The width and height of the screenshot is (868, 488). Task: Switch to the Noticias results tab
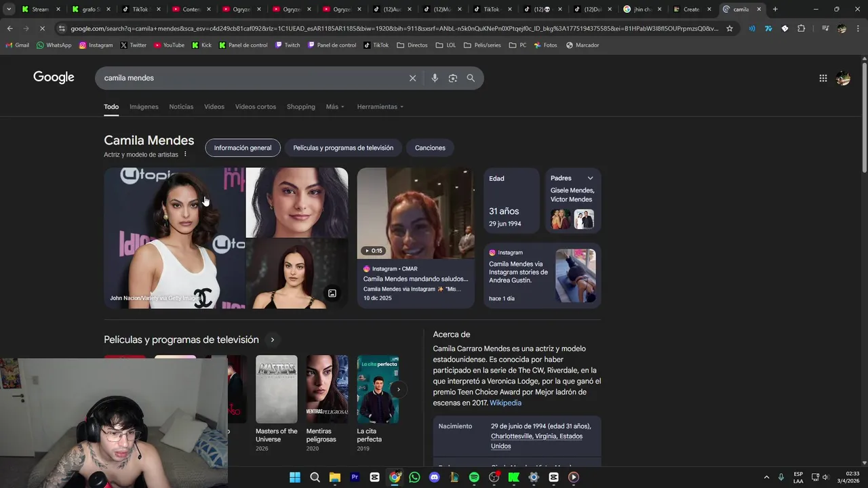181,106
